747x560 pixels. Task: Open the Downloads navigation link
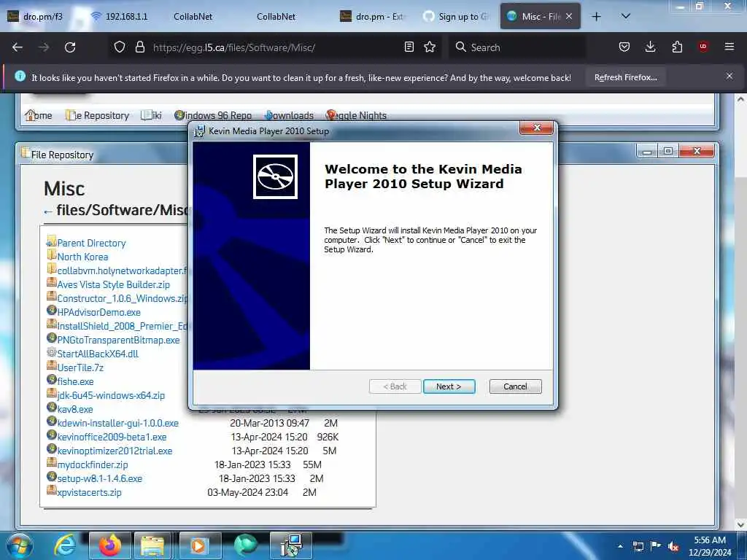[x=289, y=115]
